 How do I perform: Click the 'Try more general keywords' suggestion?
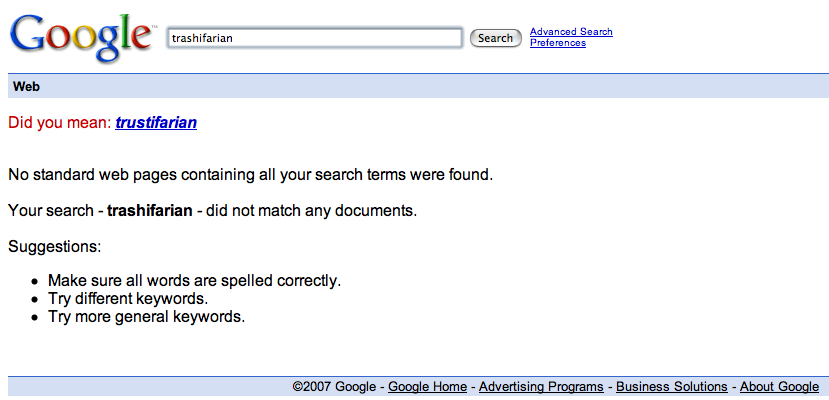146,317
